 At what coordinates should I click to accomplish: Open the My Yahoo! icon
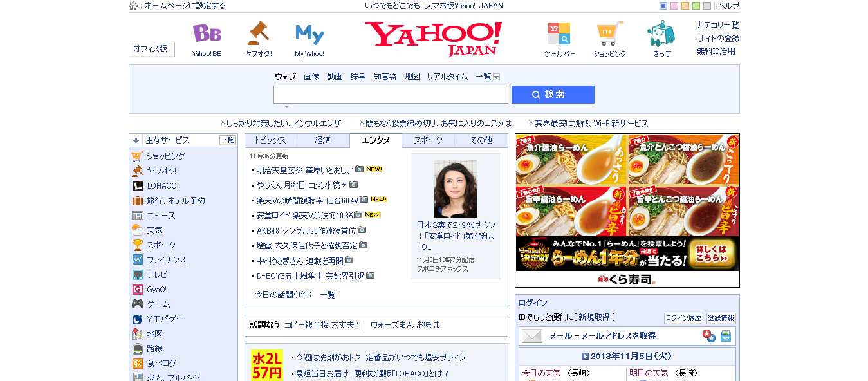[x=309, y=33]
